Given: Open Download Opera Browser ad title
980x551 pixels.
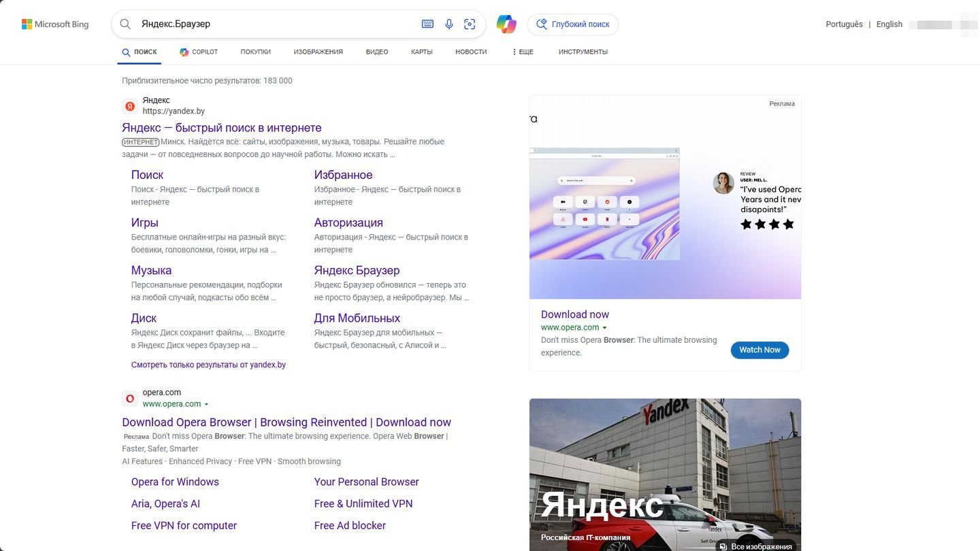Looking at the screenshot, I should [x=287, y=422].
